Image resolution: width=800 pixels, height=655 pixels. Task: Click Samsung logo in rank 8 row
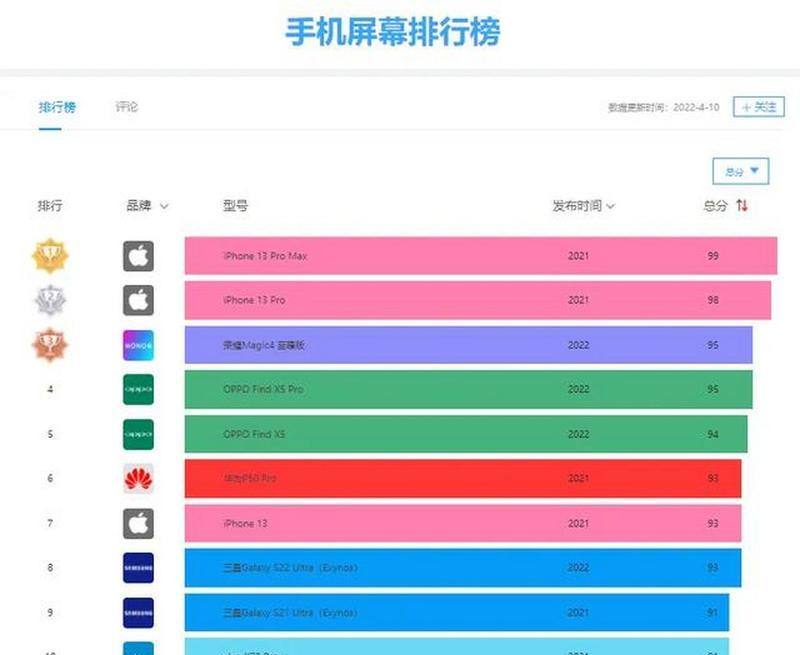(138, 568)
